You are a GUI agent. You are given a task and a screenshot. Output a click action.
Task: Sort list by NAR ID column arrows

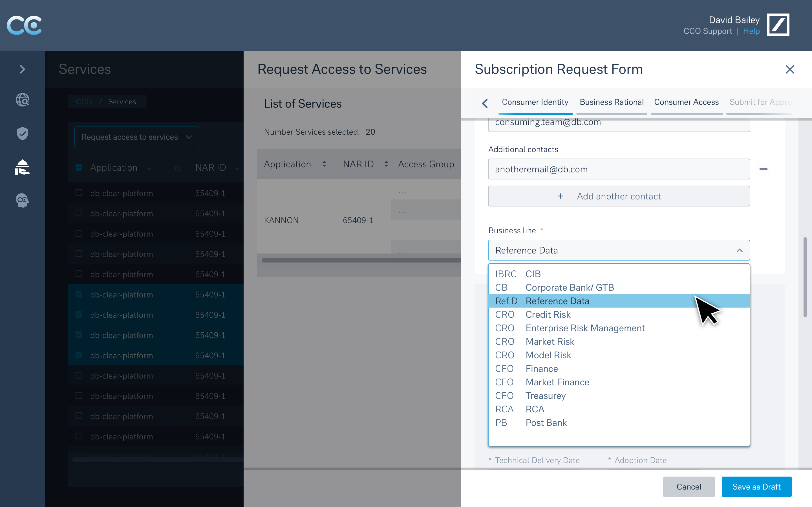pyautogui.click(x=386, y=164)
